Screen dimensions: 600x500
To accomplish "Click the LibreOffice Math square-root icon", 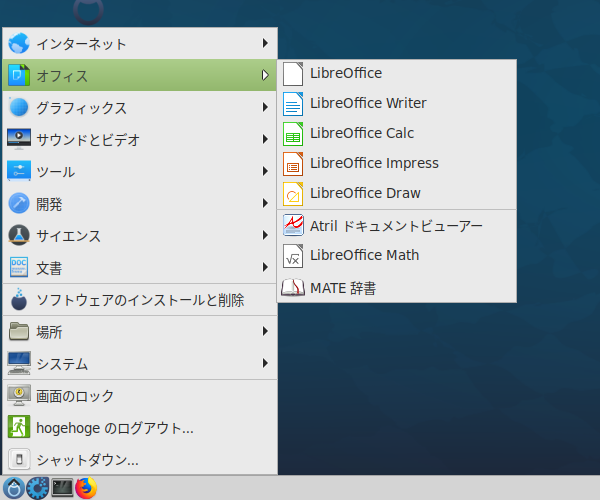I will click(293, 256).
